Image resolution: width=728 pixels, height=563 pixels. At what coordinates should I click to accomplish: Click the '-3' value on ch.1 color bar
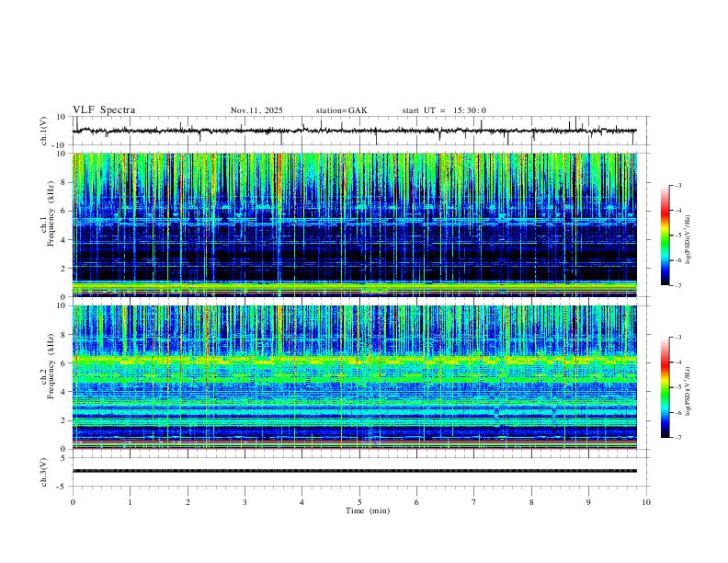click(x=678, y=185)
